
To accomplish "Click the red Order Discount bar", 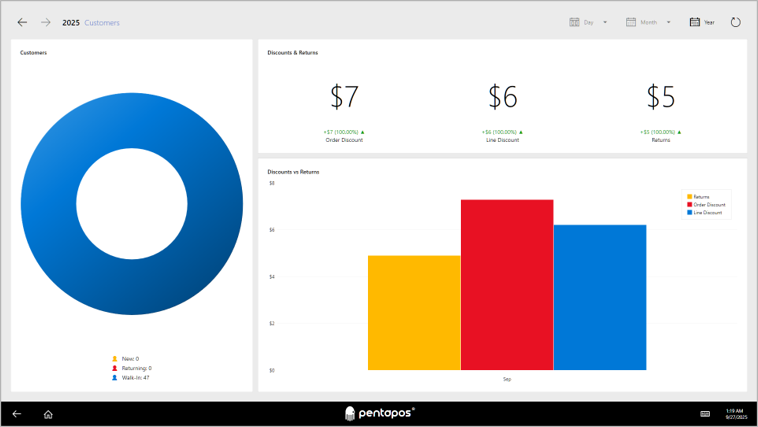I will coord(507,285).
